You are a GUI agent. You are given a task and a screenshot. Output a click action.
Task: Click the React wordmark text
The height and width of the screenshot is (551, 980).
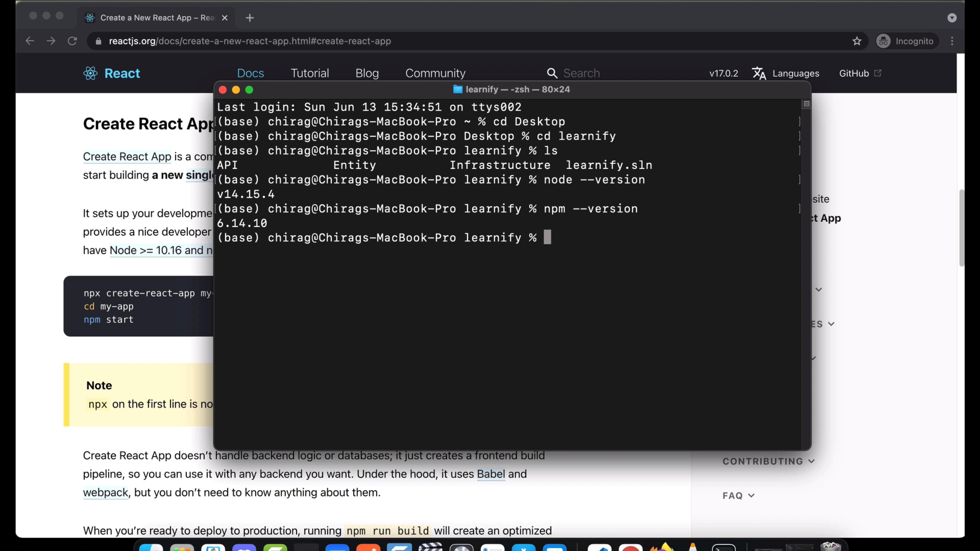click(x=122, y=73)
